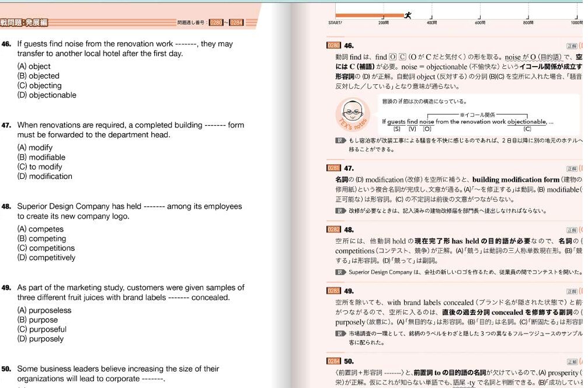Click the ※イコール関係 label in TEX's notes
The height and width of the screenshot is (388, 588).
pos(478,115)
